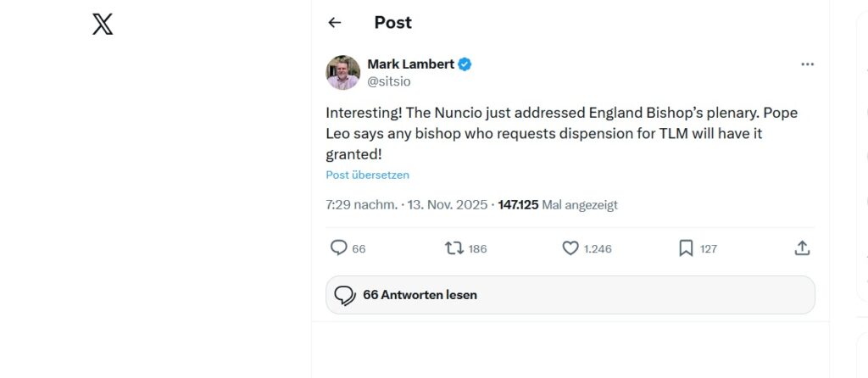Click the timestamp 7:29 nachm. 13. Nov. 2025
This screenshot has height=378, width=868.
click(x=406, y=205)
